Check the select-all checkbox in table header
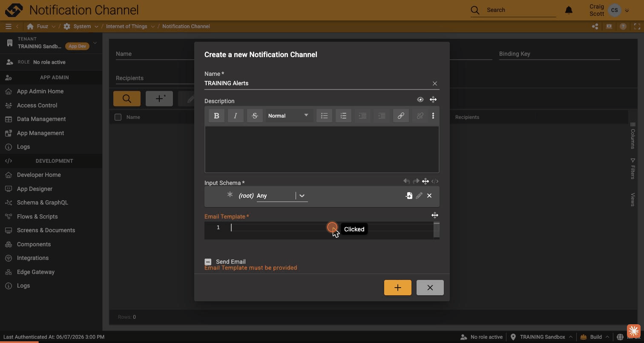644x343 pixels. click(118, 117)
